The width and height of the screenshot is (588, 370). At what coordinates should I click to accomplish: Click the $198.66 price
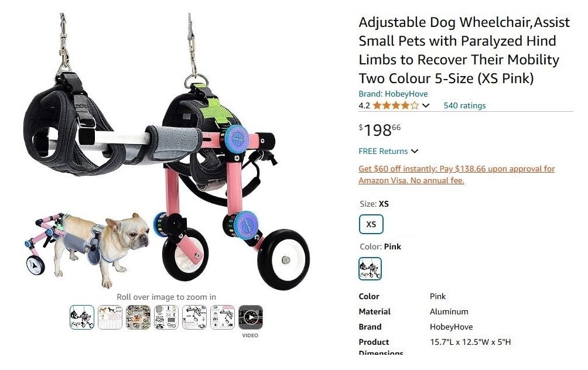[380, 130]
